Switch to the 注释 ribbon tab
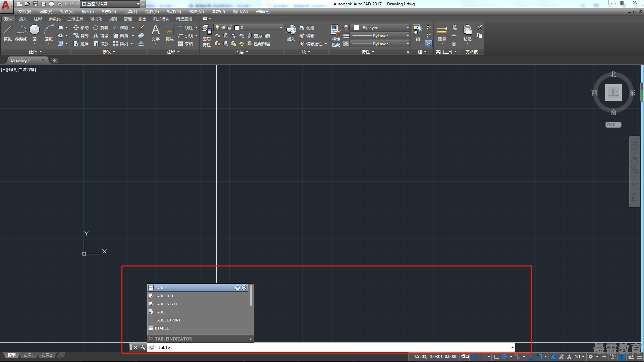This screenshot has width=644, height=362. tap(38, 19)
